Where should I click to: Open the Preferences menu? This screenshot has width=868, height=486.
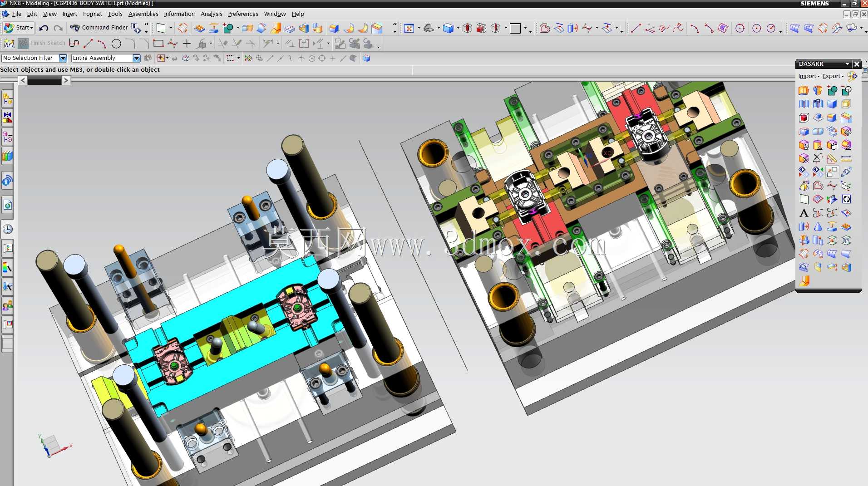[x=243, y=14]
